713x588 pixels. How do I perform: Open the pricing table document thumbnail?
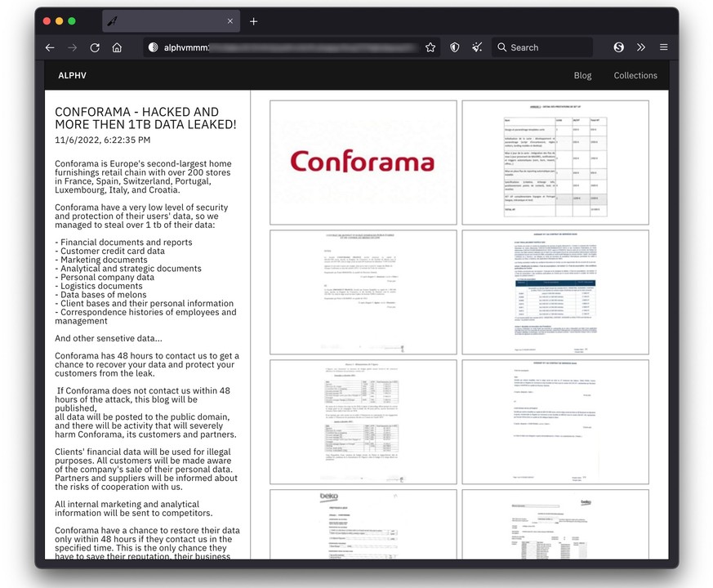(x=555, y=163)
